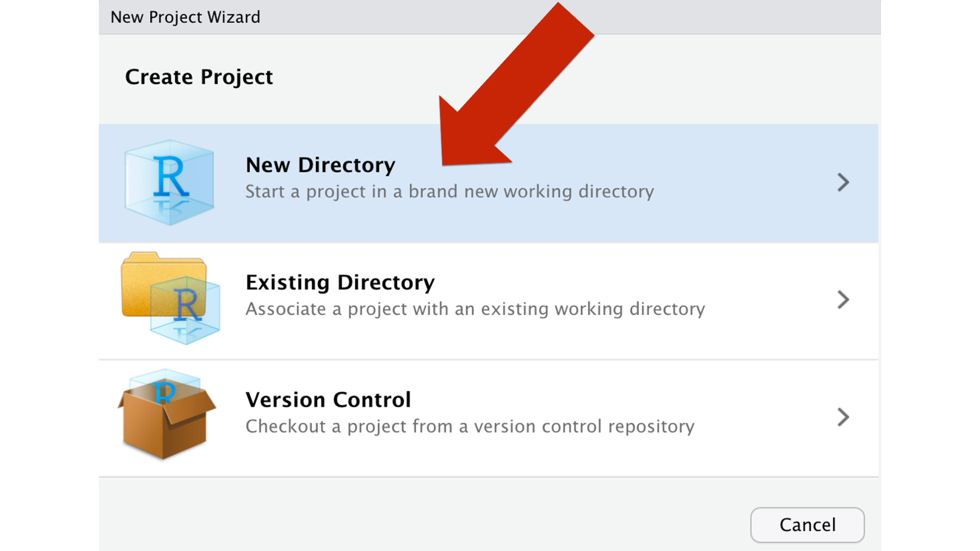Screen dimensions: 980x551
Task: Click the New Project Wizard title bar text
Action: point(186,17)
